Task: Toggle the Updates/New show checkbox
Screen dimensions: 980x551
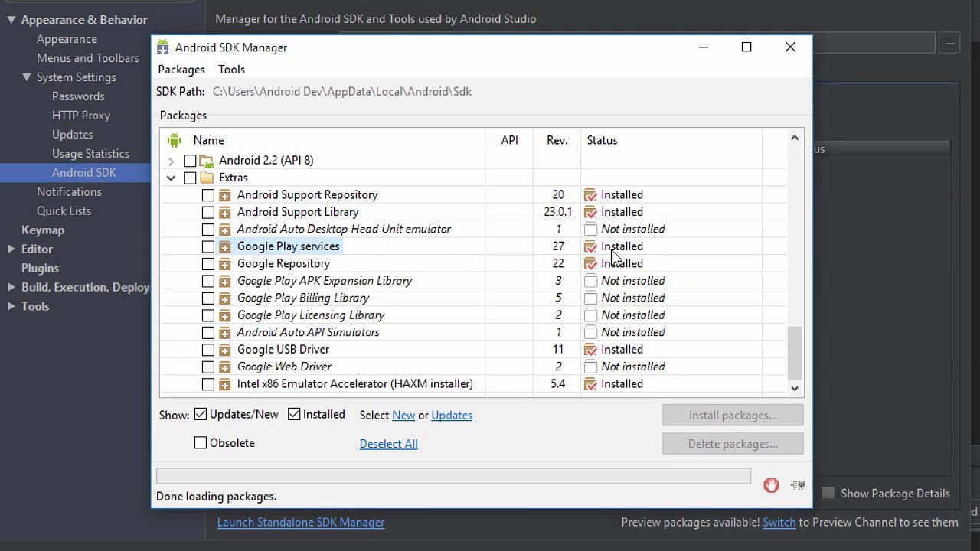Action: 201,414
